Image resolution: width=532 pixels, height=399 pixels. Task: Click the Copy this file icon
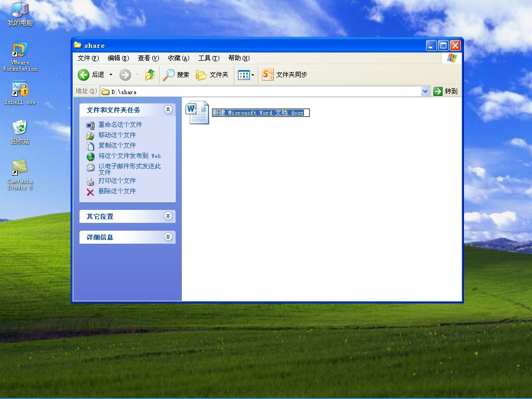[x=90, y=146]
